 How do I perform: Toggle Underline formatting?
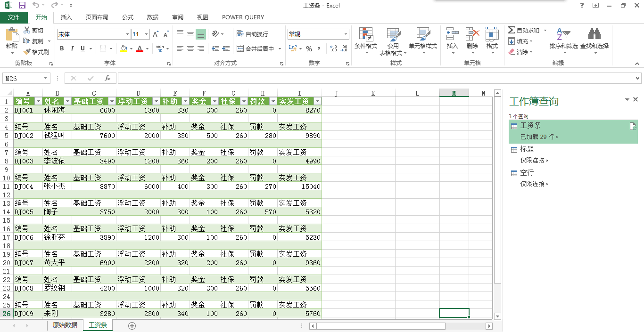(x=83, y=49)
